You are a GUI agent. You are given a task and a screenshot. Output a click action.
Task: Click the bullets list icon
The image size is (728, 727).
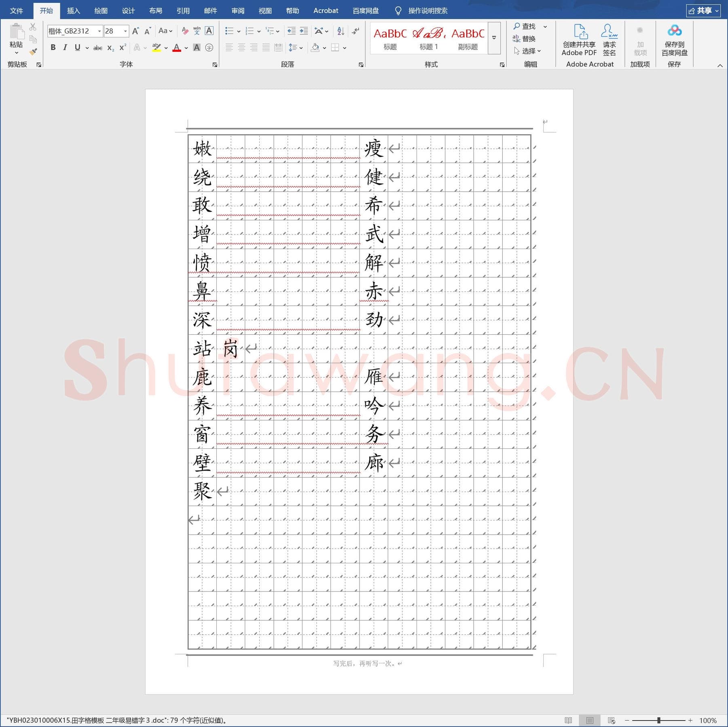tap(229, 31)
